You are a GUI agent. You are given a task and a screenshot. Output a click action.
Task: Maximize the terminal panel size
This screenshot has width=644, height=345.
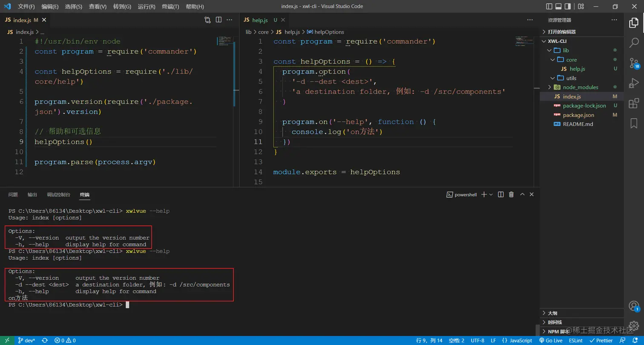tap(522, 194)
